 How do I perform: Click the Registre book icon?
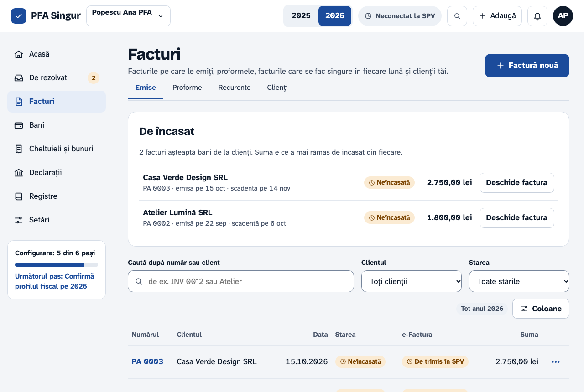click(19, 196)
